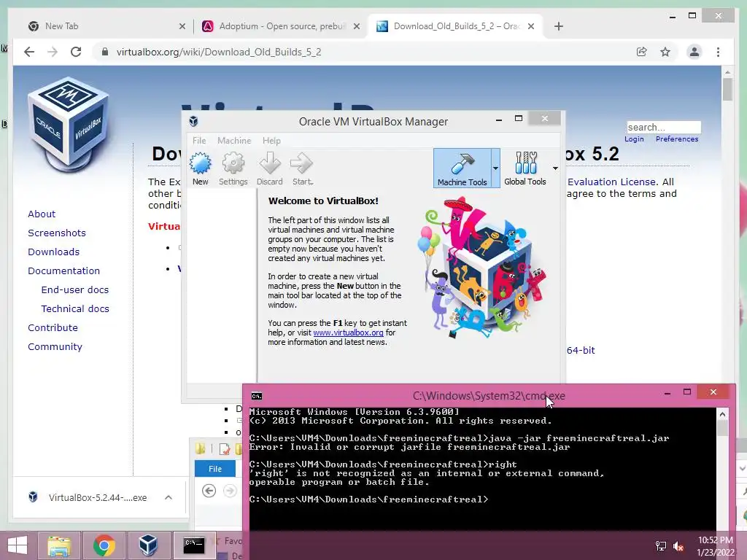Click the 64-bit link on the webpage
The width and height of the screenshot is (747, 560).
[x=581, y=350]
